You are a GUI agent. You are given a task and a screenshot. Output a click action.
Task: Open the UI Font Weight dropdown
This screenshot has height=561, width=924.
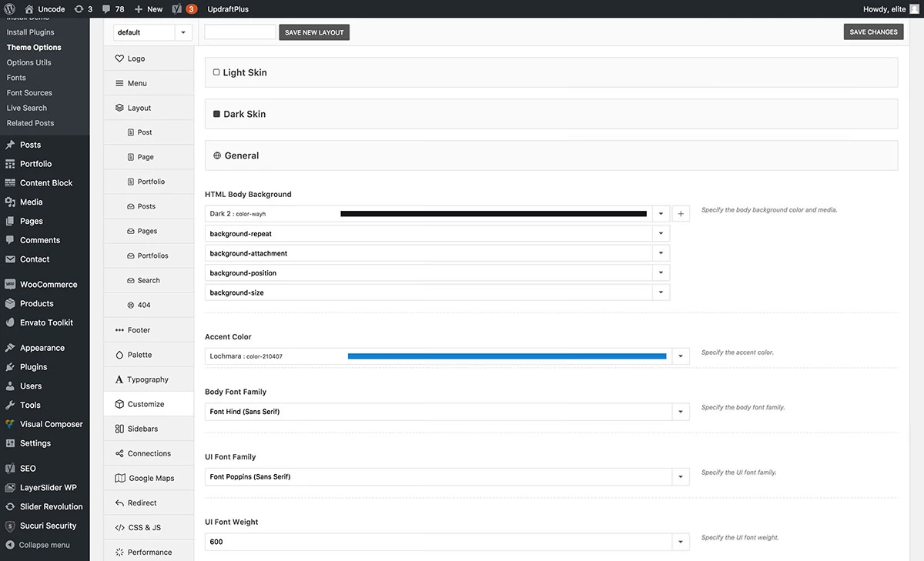click(680, 541)
